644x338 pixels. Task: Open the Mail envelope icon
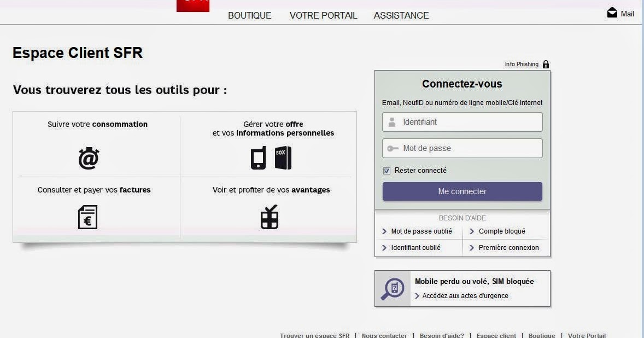612,13
